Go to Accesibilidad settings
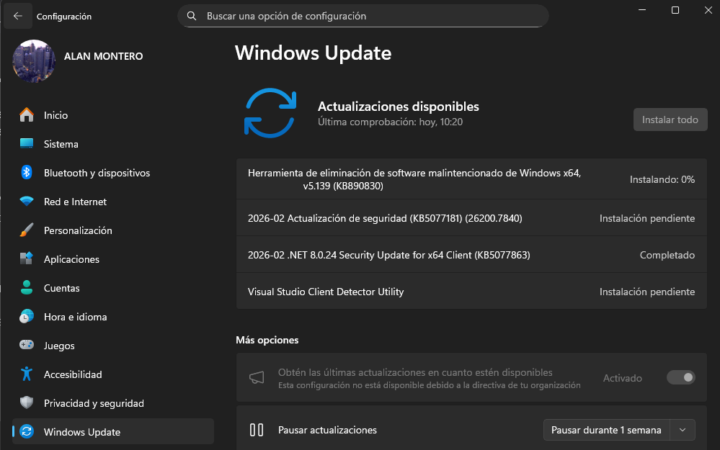 (x=113, y=374)
